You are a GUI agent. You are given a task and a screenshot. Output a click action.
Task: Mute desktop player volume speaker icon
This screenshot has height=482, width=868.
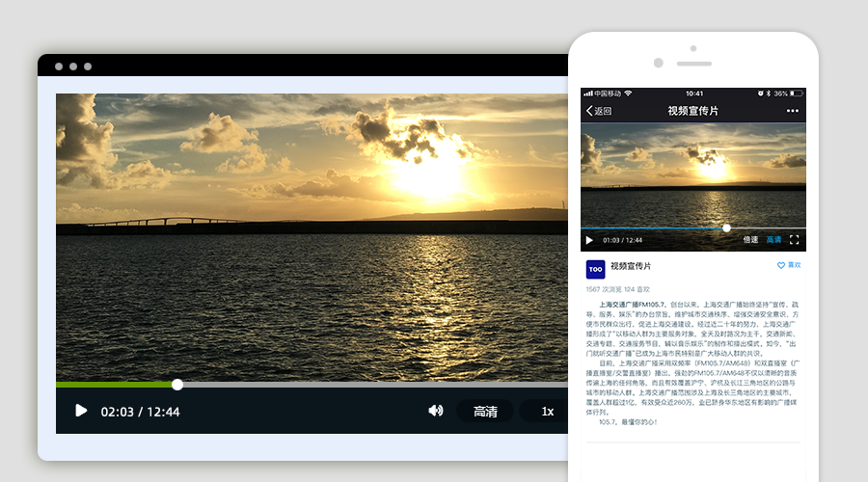(x=436, y=411)
